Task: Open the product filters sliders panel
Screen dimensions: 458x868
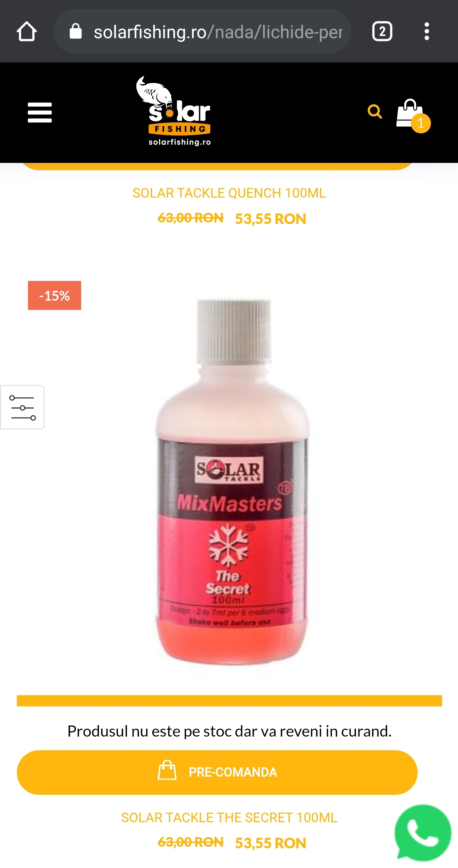Action: [22, 407]
